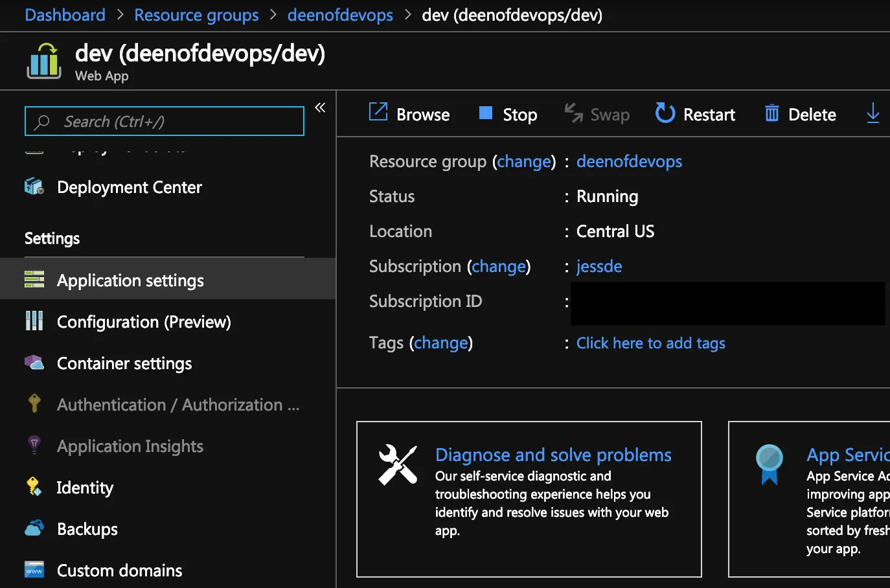Go to Resource groups breadcrumb
This screenshot has width=890, height=588.
[196, 14]
